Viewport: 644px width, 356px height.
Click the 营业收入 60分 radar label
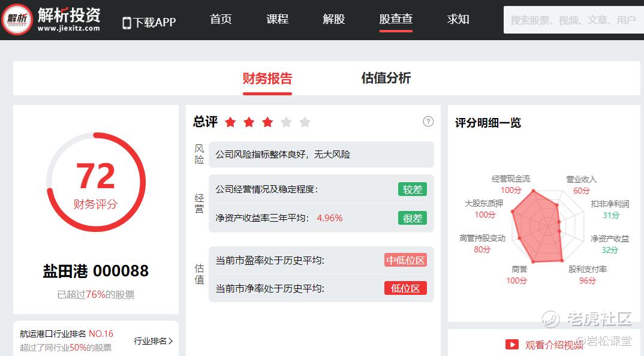click(x=581, y=185)
